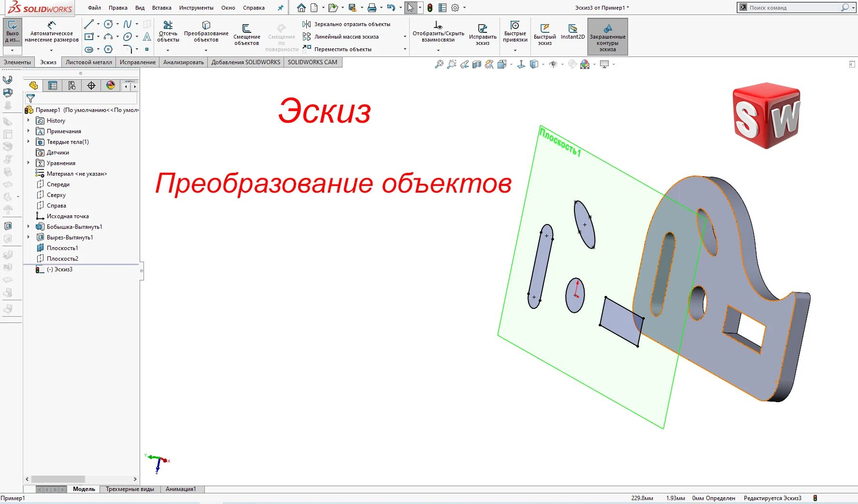Click Линейный массив эскиза

pos(341,37)
